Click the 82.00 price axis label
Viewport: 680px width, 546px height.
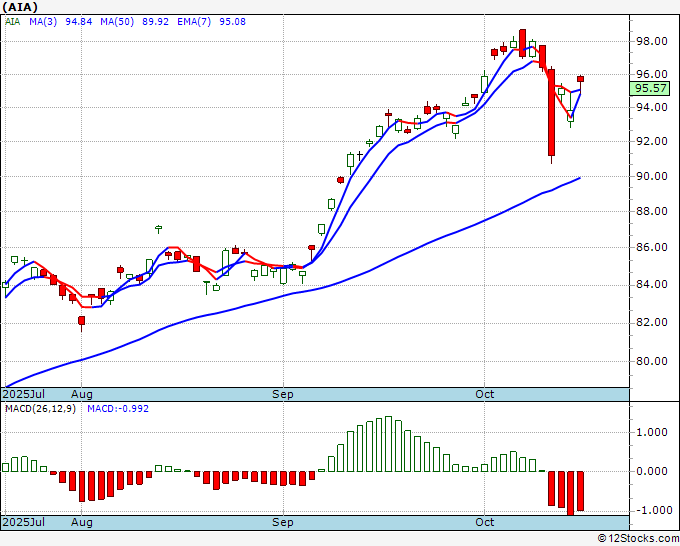point(651,322)
